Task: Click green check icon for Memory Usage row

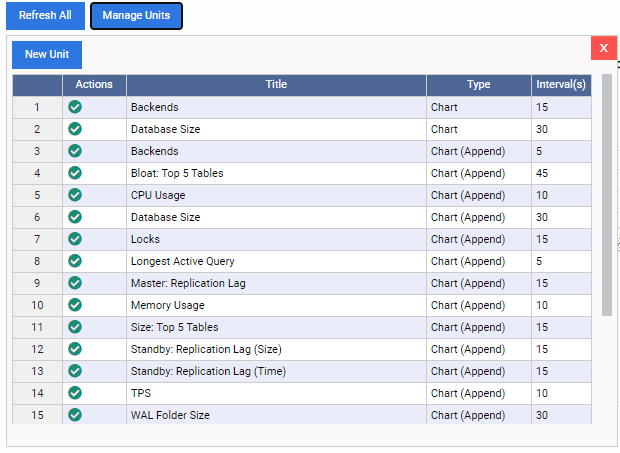Action: [75, 305]
